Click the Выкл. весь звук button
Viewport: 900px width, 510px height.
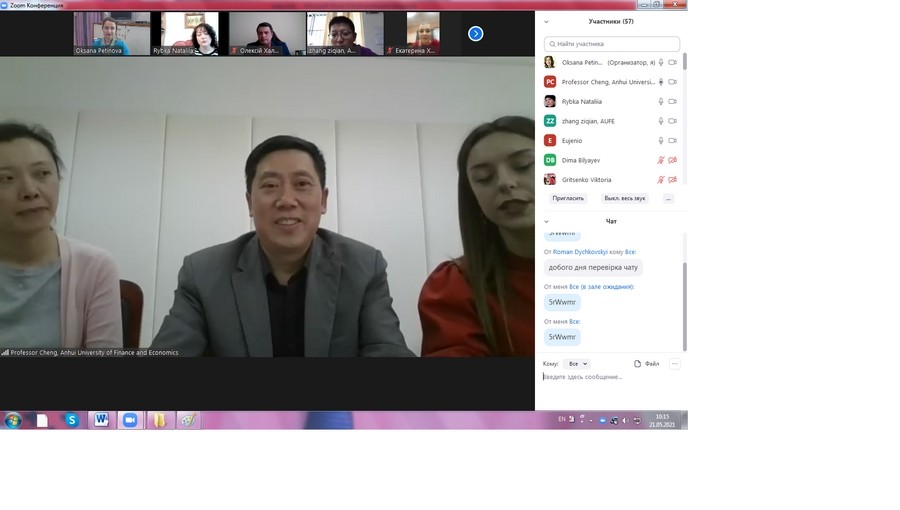pos(624,198)
